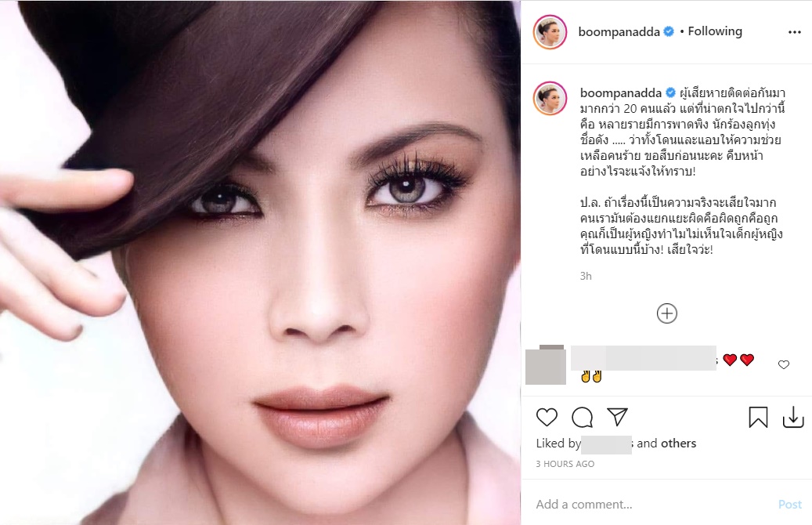Like the comment with small heart
The width and height of the screenshot is (812, 525).
coord(784,365)
